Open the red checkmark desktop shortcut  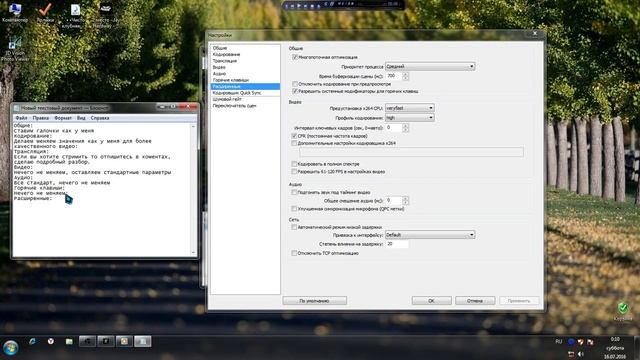coord(45,12)
